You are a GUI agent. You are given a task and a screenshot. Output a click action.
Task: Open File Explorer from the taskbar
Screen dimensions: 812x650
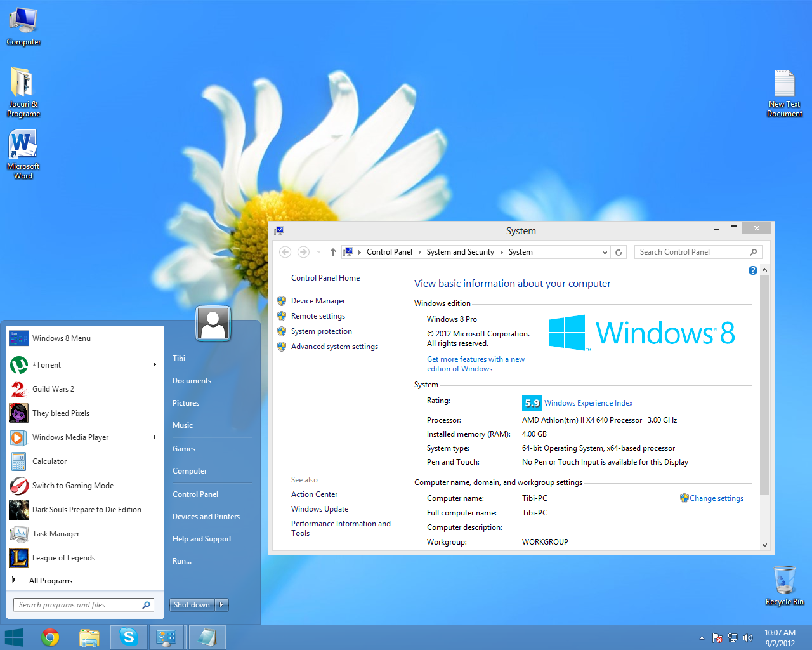click(89, 637)
